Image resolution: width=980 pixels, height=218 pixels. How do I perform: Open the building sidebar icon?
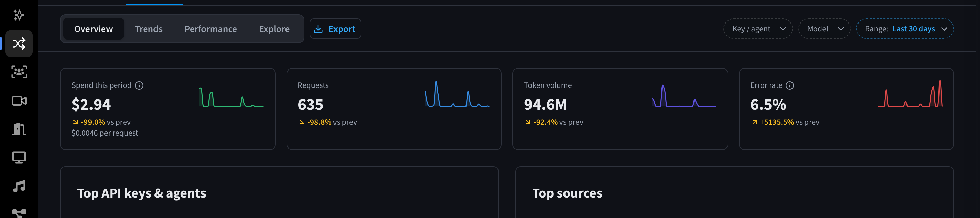[x=19, y=129]
